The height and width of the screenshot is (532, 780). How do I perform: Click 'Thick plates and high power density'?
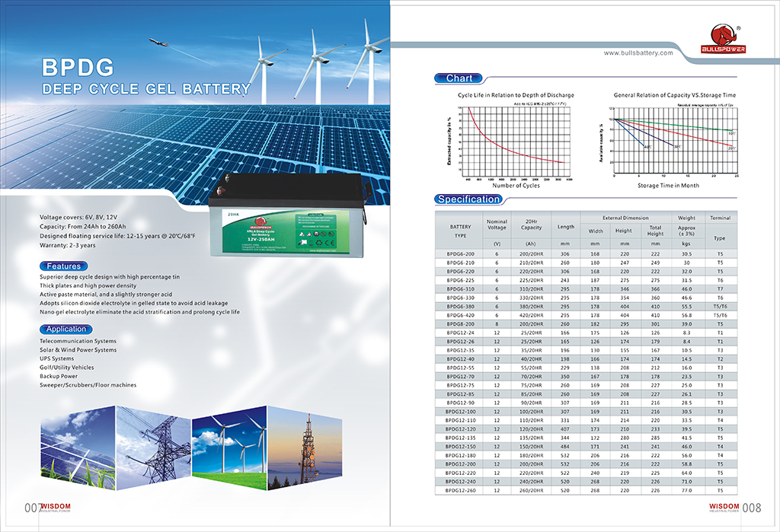pyautogui.click(x=88, y=286)
